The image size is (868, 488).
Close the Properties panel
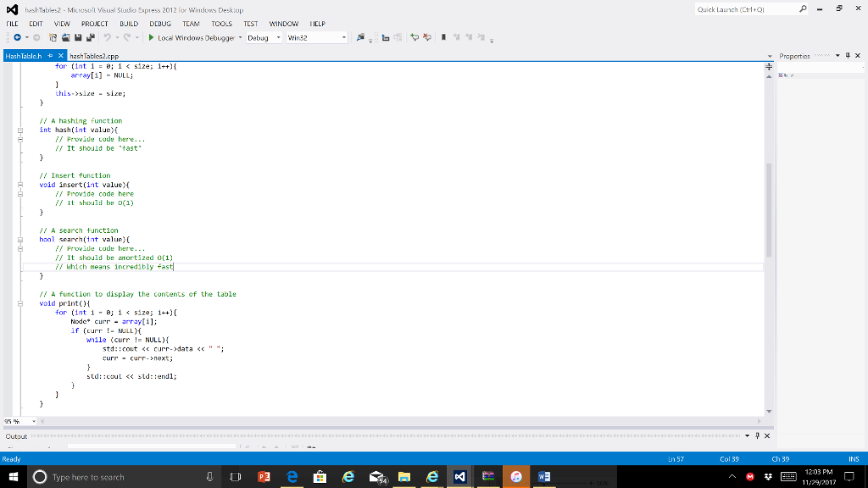(858, 56)
